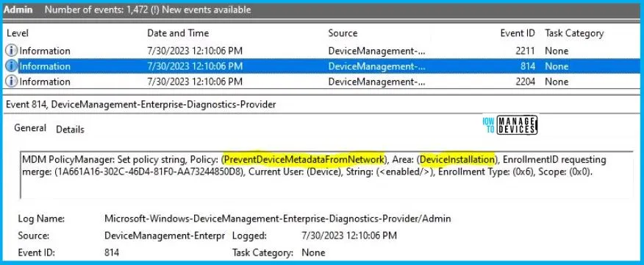The image size is (644, 265).
Task: Click the Source value DeviceManagement-Enterpr
Action: (165, 236)
